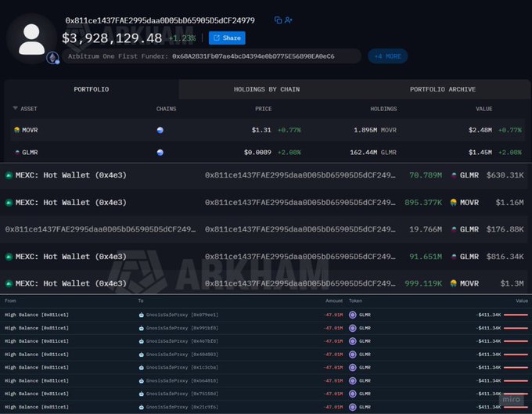The height and width of the screenshot is (414, 532).
Task: Click the MEXC icon in the 70.789M GLMR row
Action: (9, 175)
